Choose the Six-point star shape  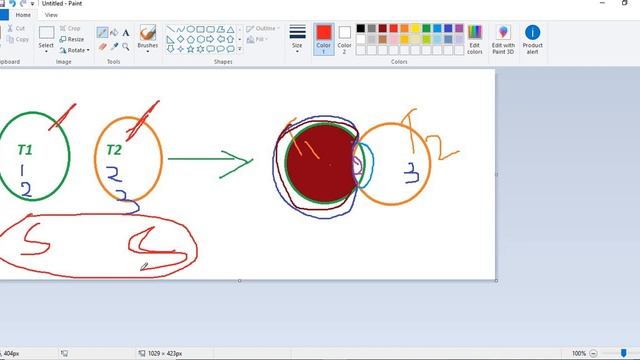pyautogui.click(x=200, y=49)
